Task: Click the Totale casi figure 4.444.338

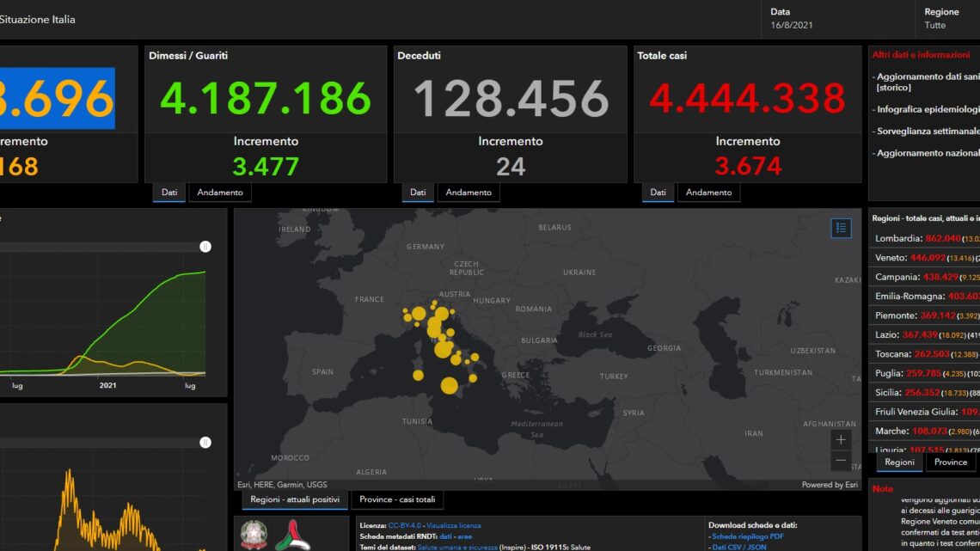Action: coord(748,99)
